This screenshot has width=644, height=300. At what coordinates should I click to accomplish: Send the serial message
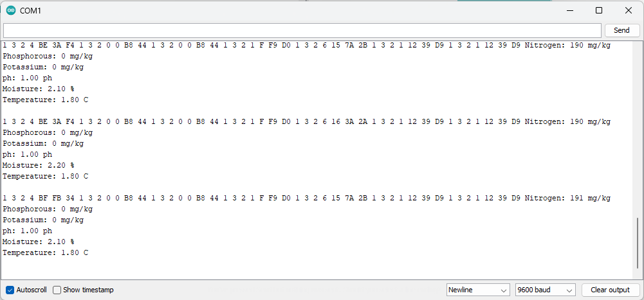click(621, 30)
